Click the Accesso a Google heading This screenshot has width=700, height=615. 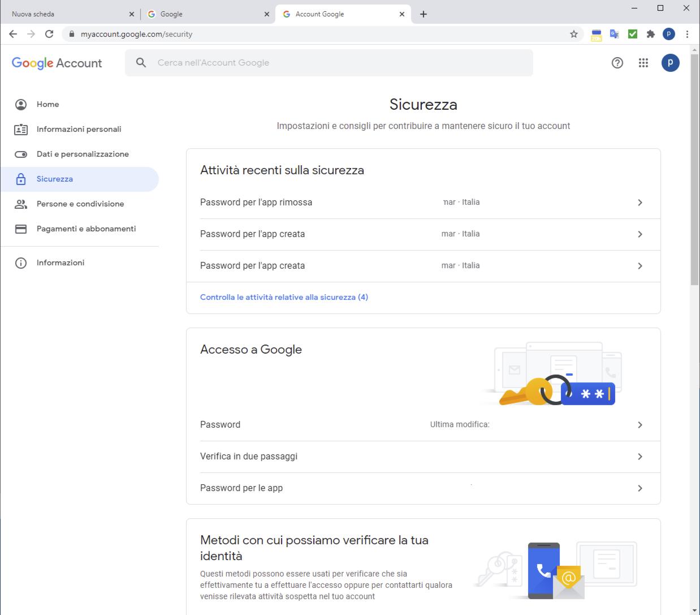251,350
